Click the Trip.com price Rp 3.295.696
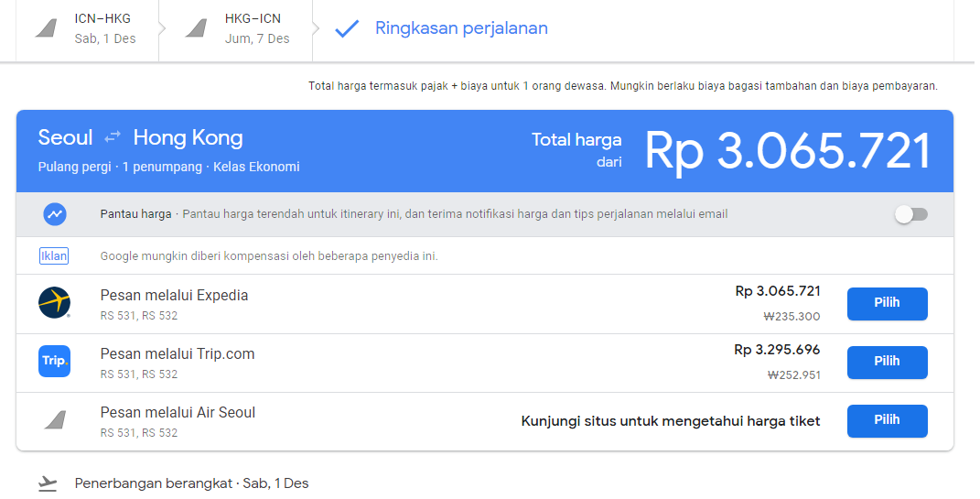 click(777, 350)
